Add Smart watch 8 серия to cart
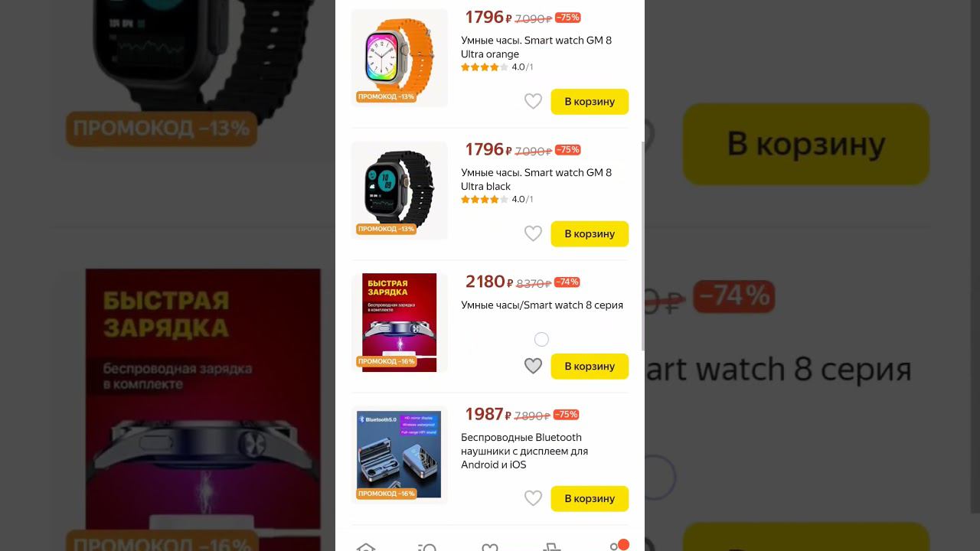980x551 pixels. [590, 366]
